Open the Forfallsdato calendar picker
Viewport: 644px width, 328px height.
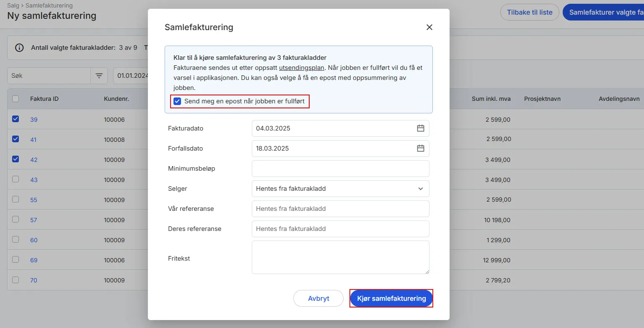tap(421, 148)
